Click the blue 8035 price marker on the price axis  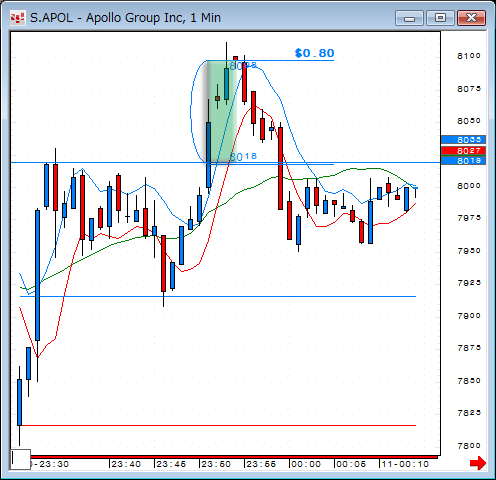coord(463,140)
